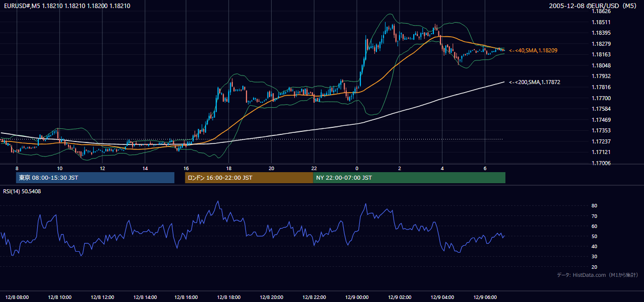Image resolution: width=644 pixels, height=302 pixels.
Task: Click hour tick 22 on chart axis
Action: tap(314, 168)
